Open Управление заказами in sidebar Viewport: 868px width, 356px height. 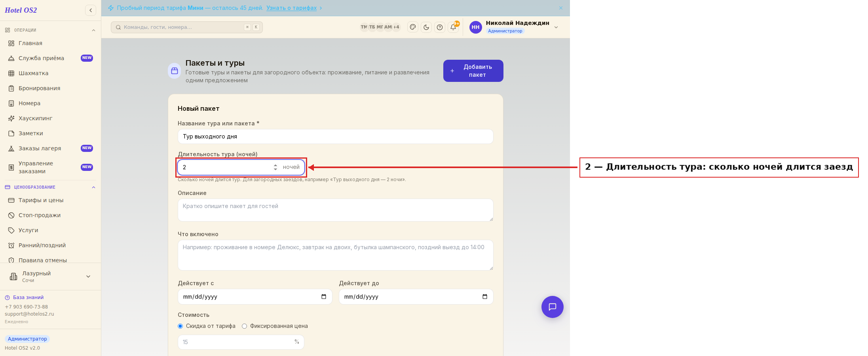pyautogui.click(x=50, y=167)
